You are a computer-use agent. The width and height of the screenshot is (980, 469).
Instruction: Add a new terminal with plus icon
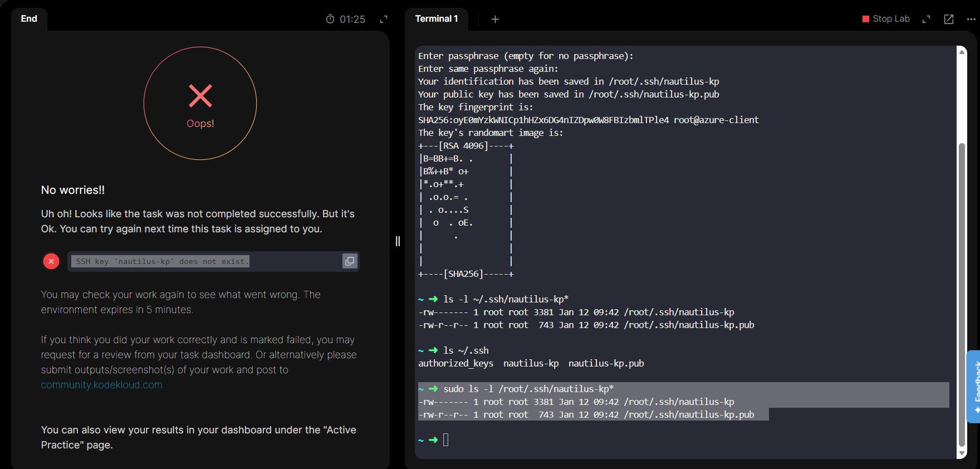coord(495,19)
